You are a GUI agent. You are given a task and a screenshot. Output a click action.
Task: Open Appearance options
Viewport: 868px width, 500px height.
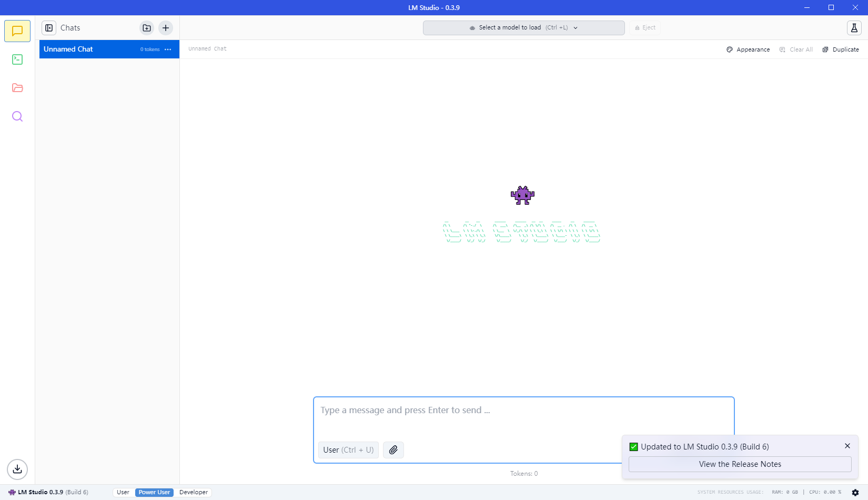tap(748, 49)
